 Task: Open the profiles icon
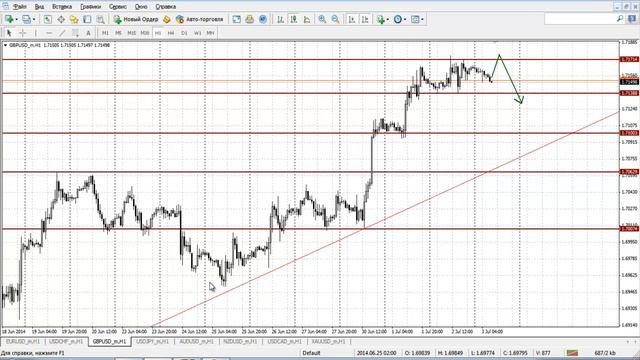coord(26,19)
